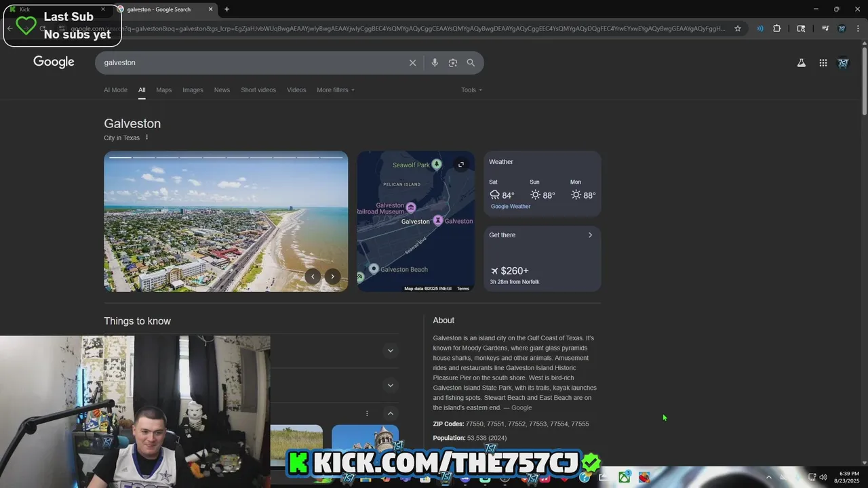Open a new browser tab

click(226, 9)
